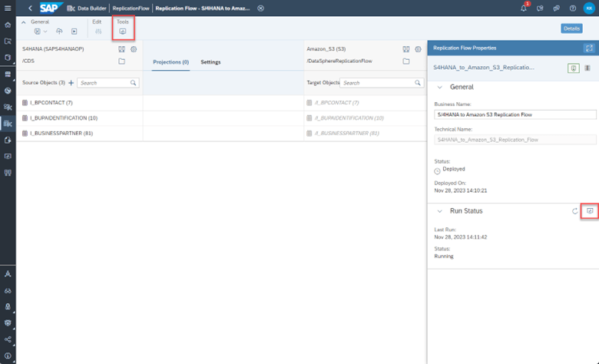Open source S4HANA settings gear
Screen dimensions: 599x364
(x=134, y=49)
